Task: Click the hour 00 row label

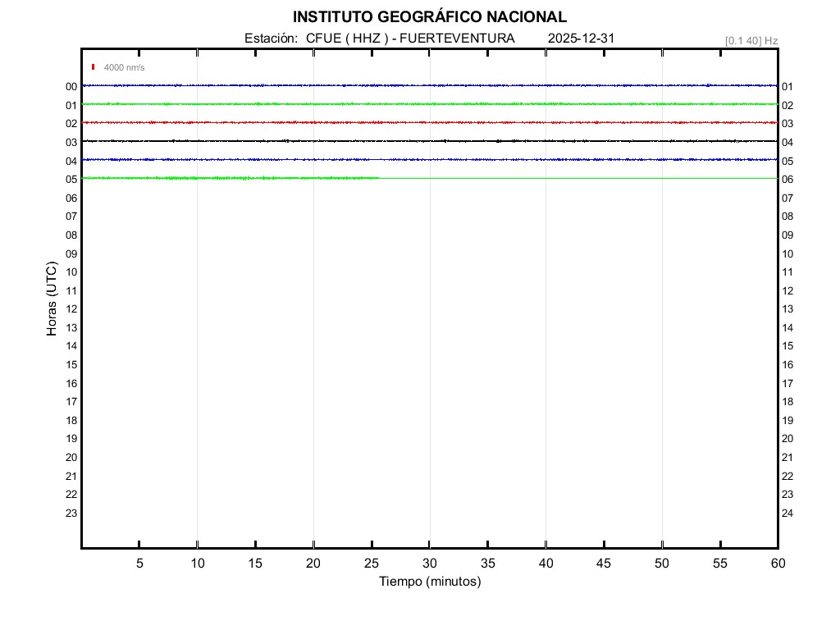Action: click(x=71, y=86)
